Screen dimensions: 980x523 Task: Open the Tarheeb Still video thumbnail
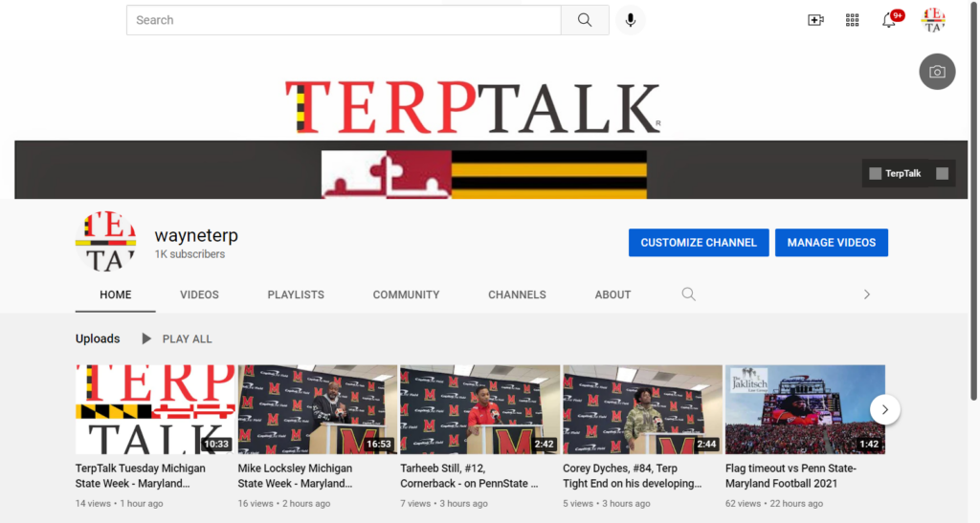(480, 409)
